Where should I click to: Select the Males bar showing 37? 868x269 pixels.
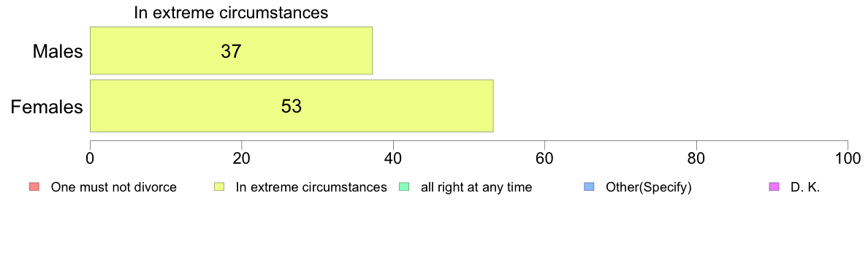point(232,50)
